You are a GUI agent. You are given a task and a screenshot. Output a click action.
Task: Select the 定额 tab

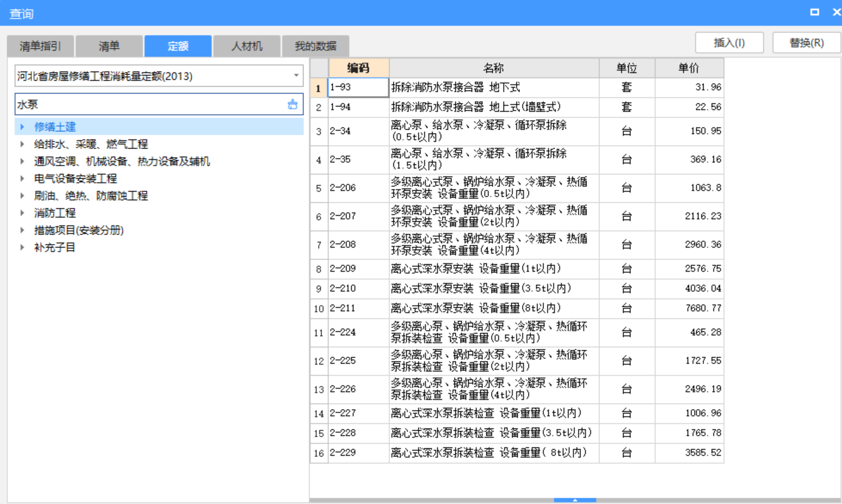[178, 46]
